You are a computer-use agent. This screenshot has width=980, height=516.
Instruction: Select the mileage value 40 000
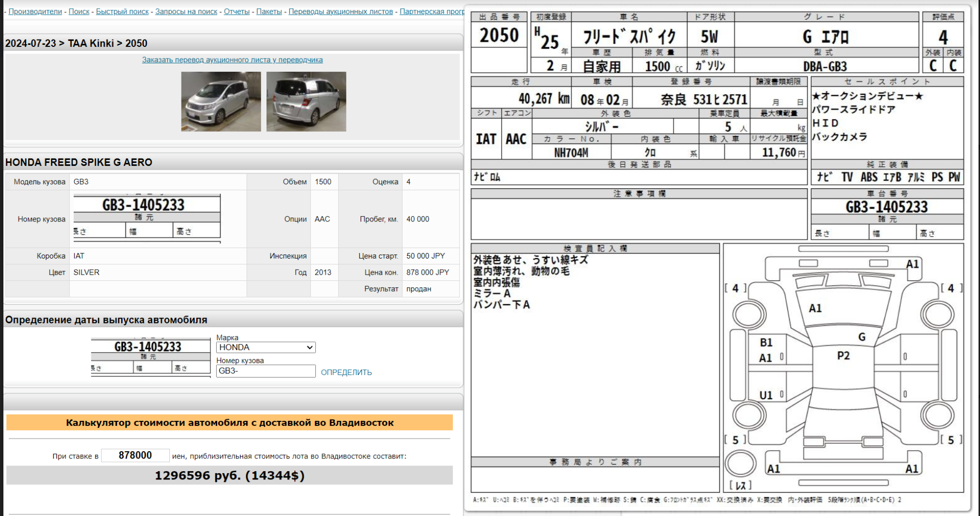point(418,219)
